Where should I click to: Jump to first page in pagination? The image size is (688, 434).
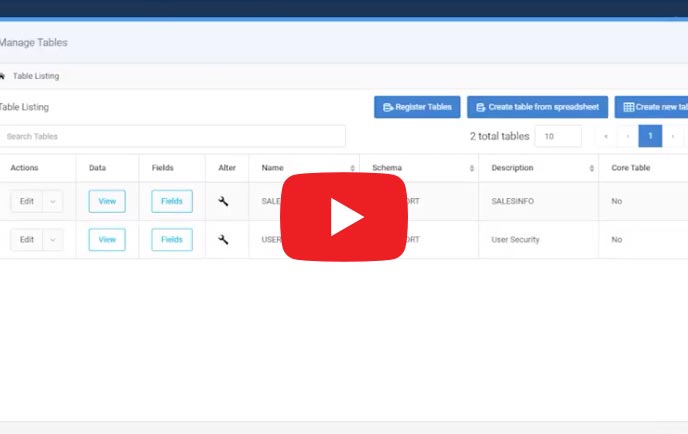(x=605, y=136)
